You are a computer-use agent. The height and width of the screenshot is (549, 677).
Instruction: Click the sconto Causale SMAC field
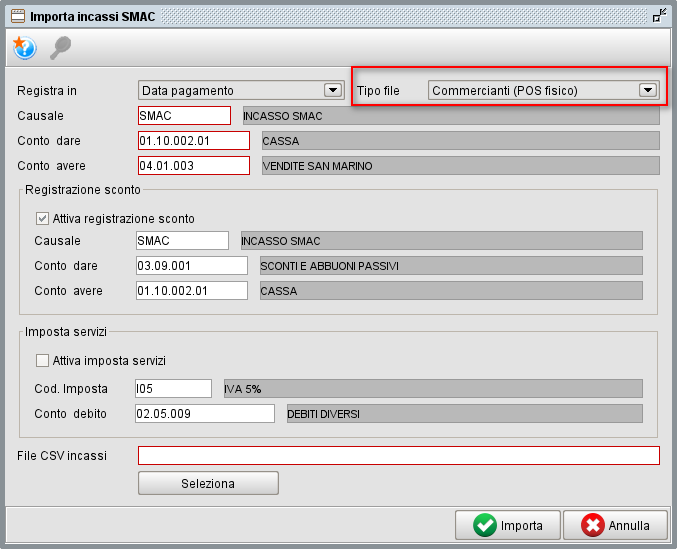pyautogui.click(x=182, y=240)
